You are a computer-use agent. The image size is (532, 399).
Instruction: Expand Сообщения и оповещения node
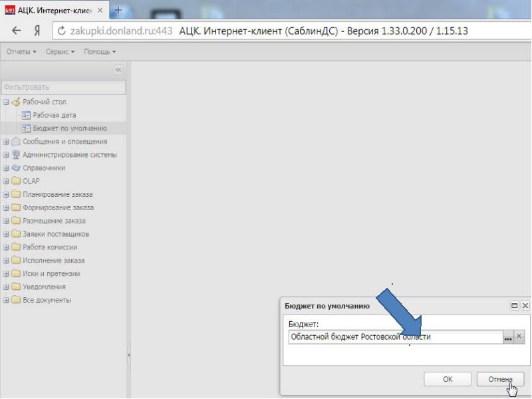(6, 142)
